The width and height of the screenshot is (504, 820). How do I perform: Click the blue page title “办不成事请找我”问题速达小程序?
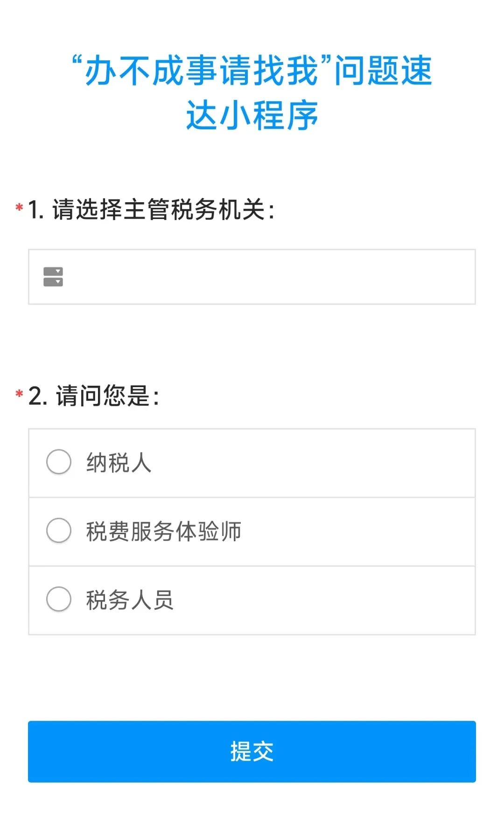[252, 93]
